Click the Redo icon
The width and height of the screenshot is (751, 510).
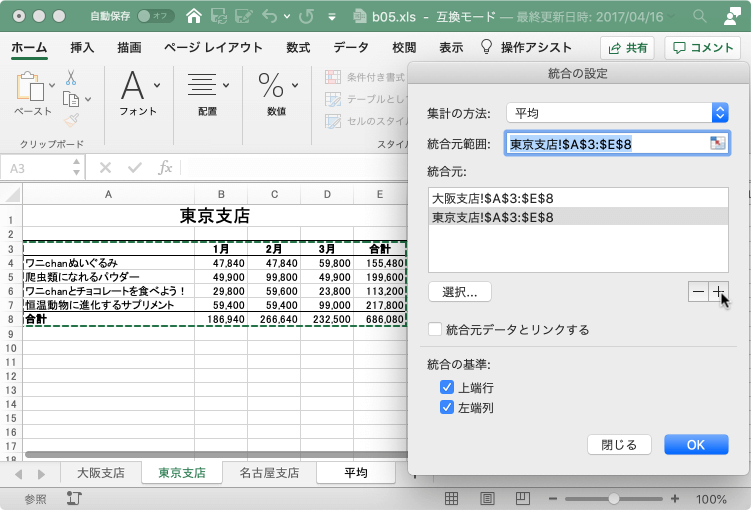tap(307, 16)
